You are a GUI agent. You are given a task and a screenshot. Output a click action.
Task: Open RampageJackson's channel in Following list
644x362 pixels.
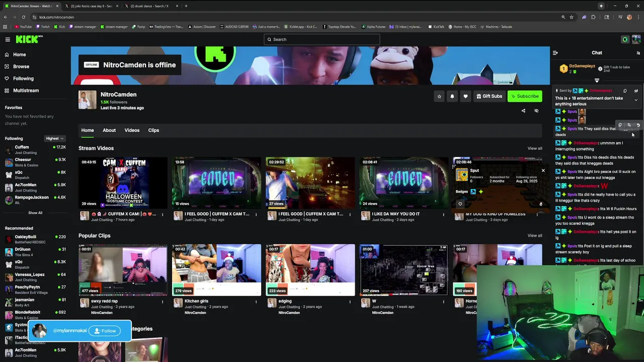click(35, 200)
